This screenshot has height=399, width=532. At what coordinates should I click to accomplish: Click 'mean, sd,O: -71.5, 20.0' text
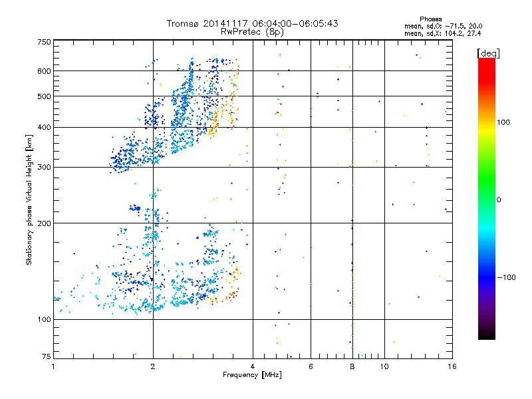pos(443,26)
